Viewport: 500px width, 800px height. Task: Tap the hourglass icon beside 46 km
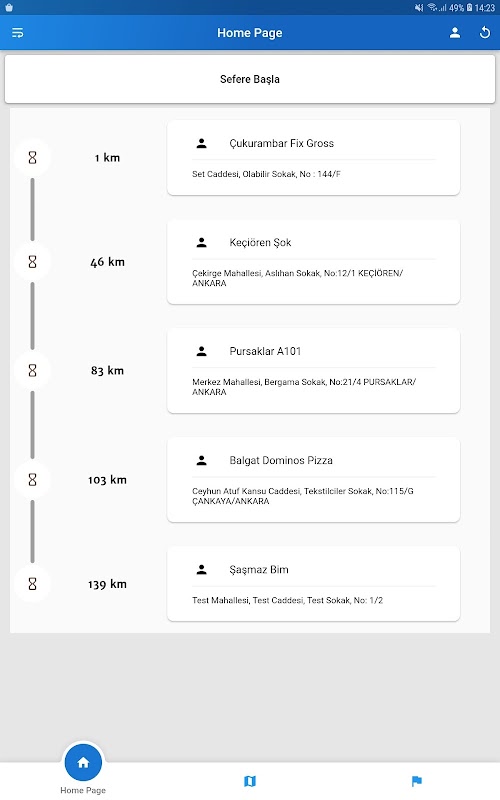click(x=33, y=262)
